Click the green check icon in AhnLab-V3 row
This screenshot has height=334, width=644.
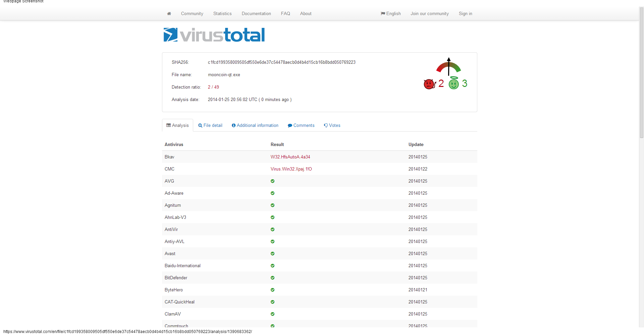point(273,218)
